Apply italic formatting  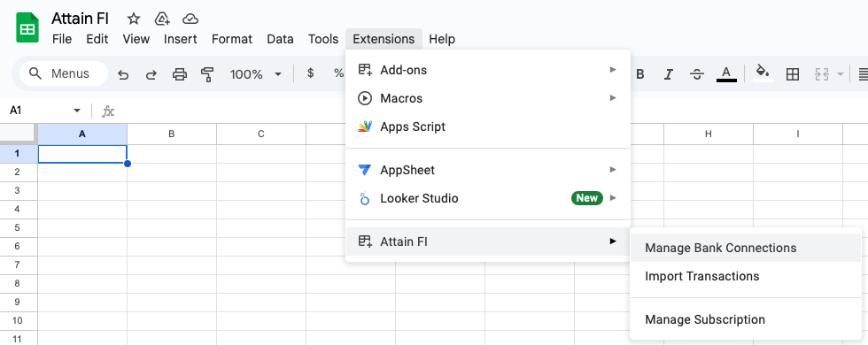(669, 74)
